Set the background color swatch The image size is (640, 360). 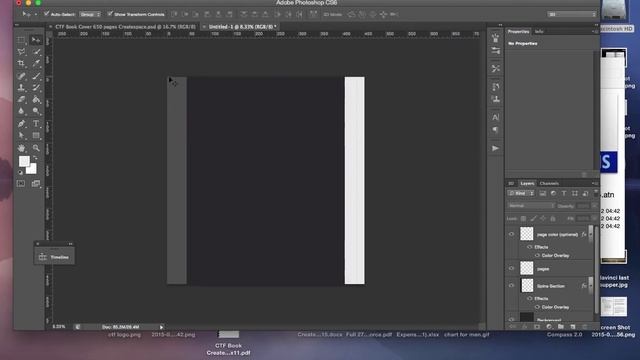coord(32,169)
